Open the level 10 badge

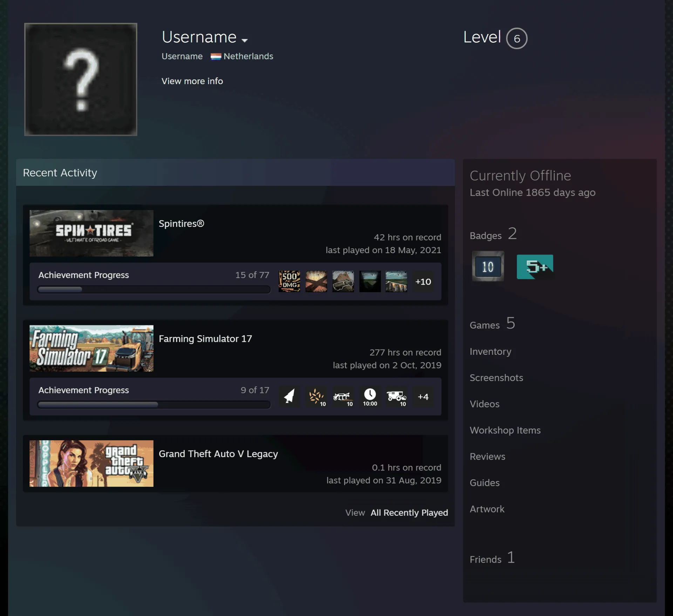tap(488, 266)
